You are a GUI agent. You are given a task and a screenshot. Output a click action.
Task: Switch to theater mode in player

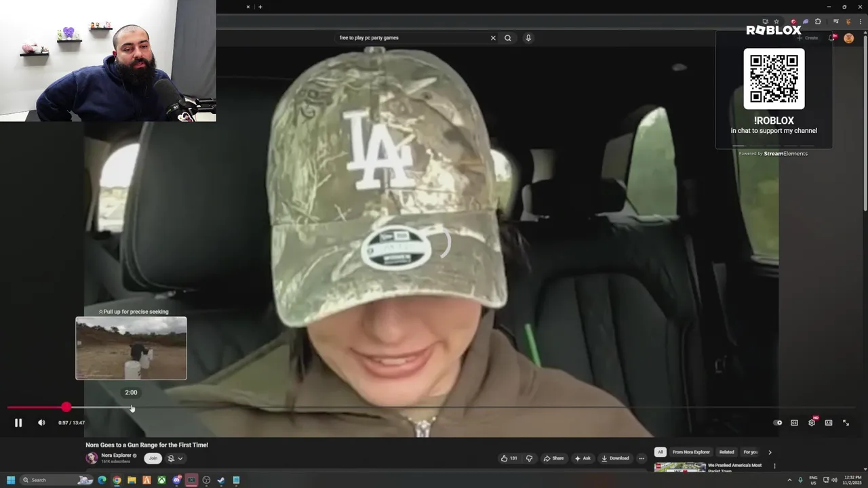pyautogui.click(x=829, y=423)
